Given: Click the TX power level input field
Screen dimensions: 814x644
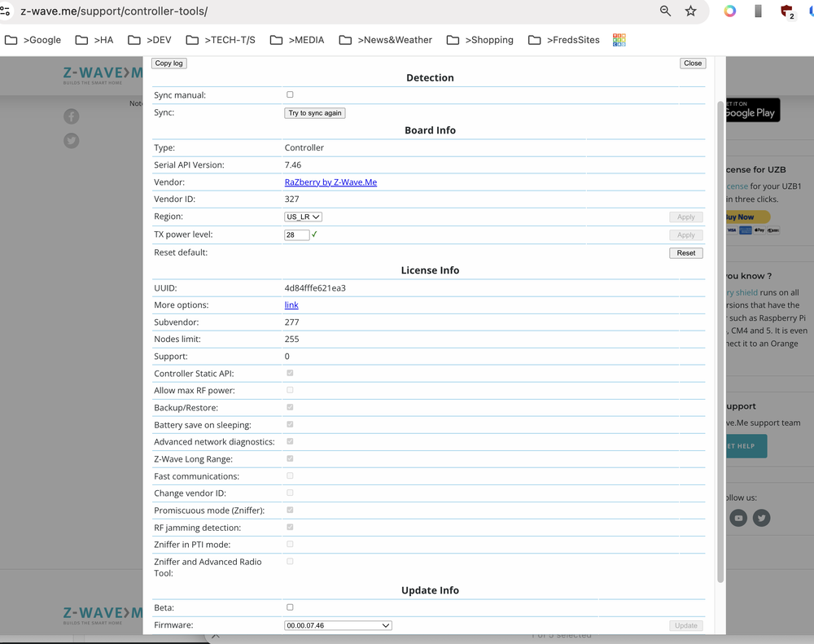Looking at the screenshot, I should coord(297,234).
